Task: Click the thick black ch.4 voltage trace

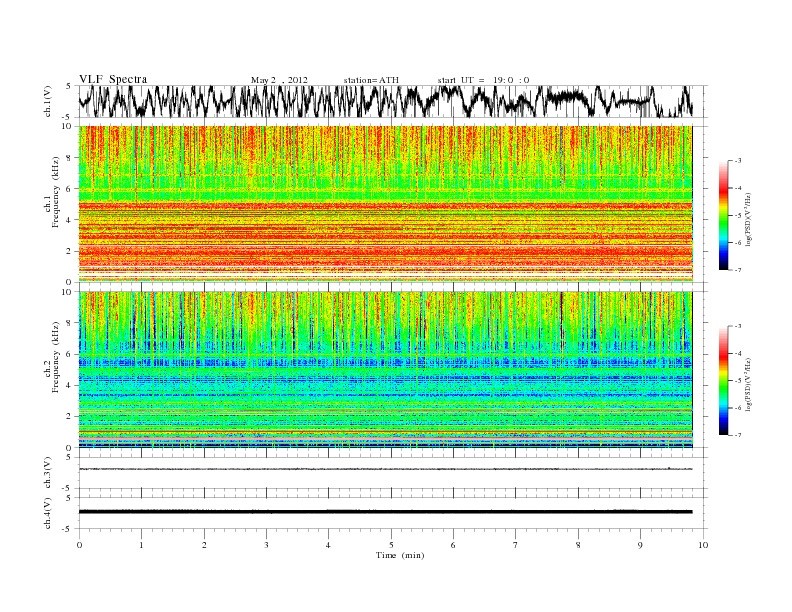Action: click(x=385, y=512)
